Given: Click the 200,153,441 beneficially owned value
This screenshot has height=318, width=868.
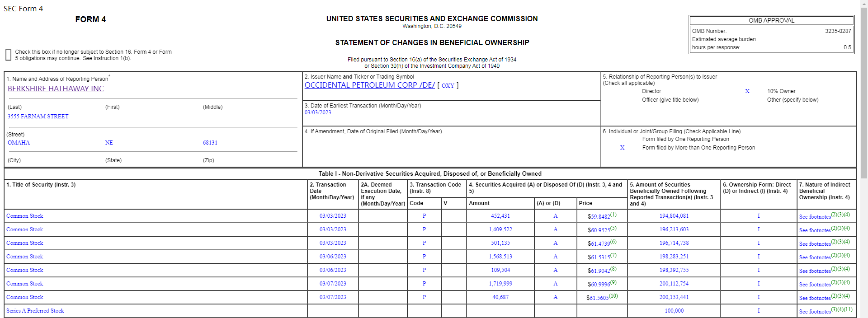Looking at the screenshot, I should point(674,297).
